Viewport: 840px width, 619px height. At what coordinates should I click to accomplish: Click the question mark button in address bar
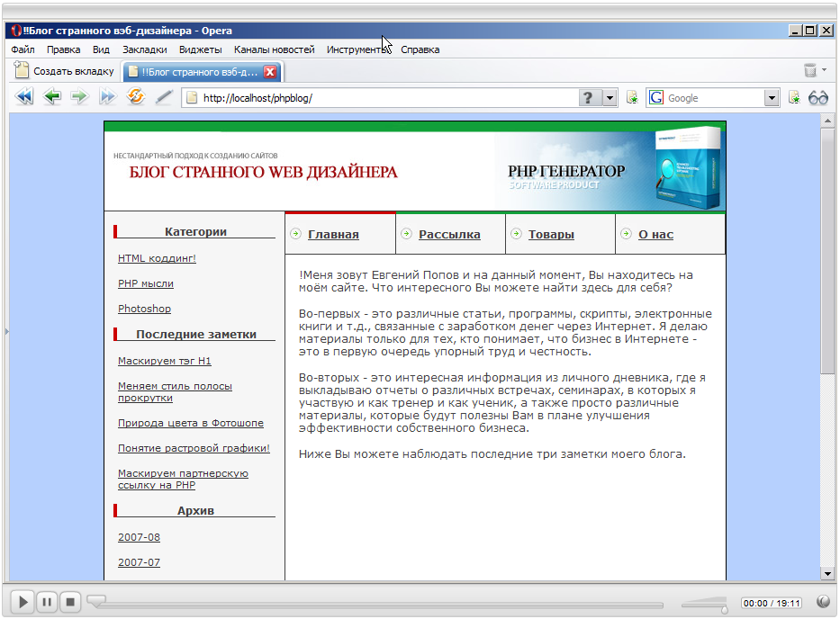point(588,98)
